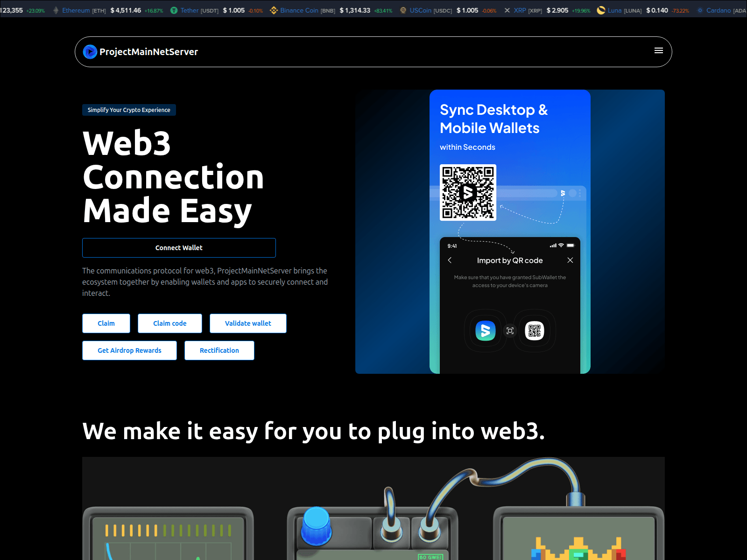Click the Web3 Connection Made Easy heading

173,177
